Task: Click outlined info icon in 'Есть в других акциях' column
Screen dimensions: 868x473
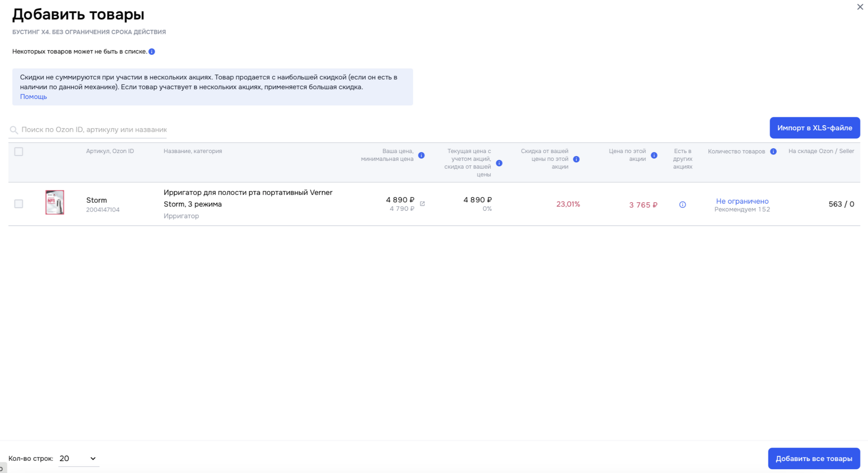Action: [x=682, y=205]
